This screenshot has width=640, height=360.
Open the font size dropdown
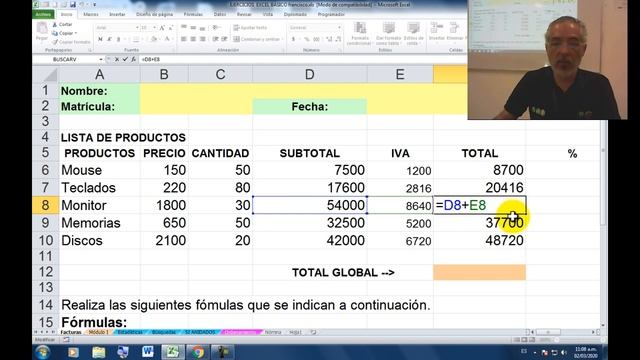(154, 27)
